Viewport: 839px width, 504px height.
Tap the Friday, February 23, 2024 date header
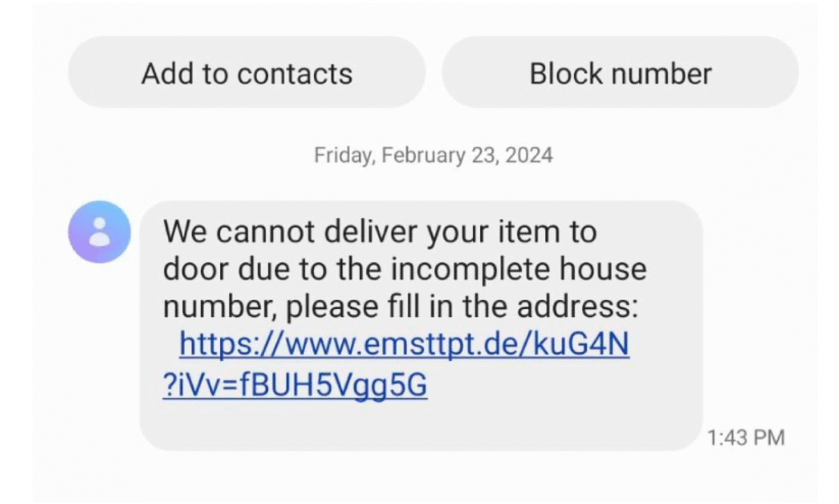click(432, 154)
